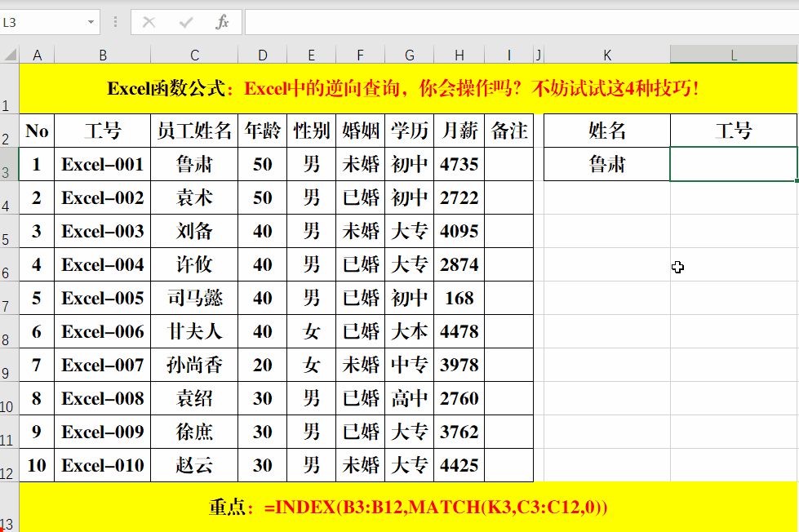Click the INDEX MATCH formula text cell
The image size is (799, 532).
(409, 507)
